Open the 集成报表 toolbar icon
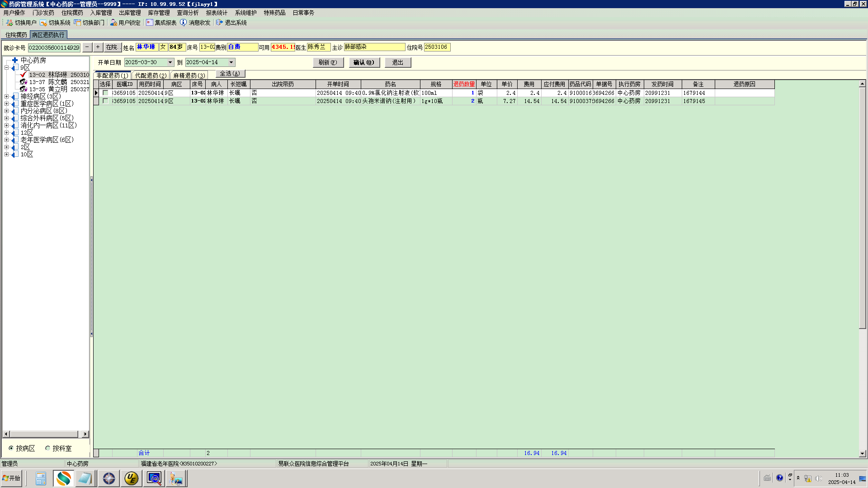The image size is (868, 488). click(150, 23)
